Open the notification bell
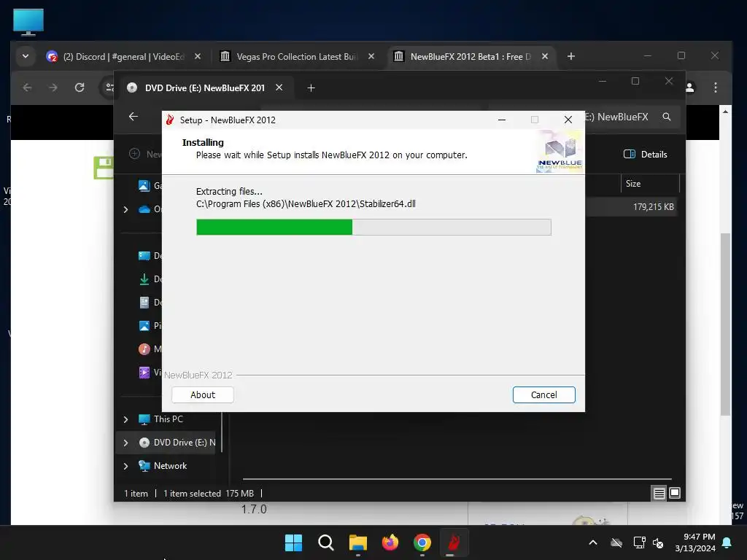 point(727,542)
